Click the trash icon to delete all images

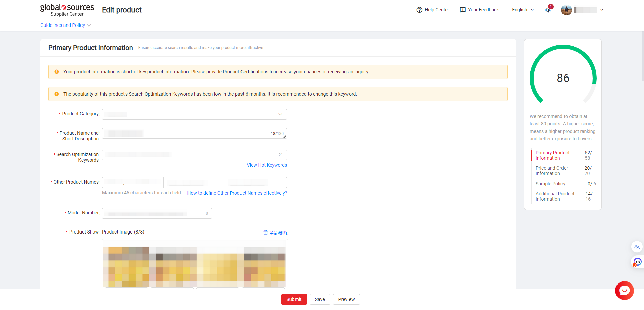pos(265,232)
